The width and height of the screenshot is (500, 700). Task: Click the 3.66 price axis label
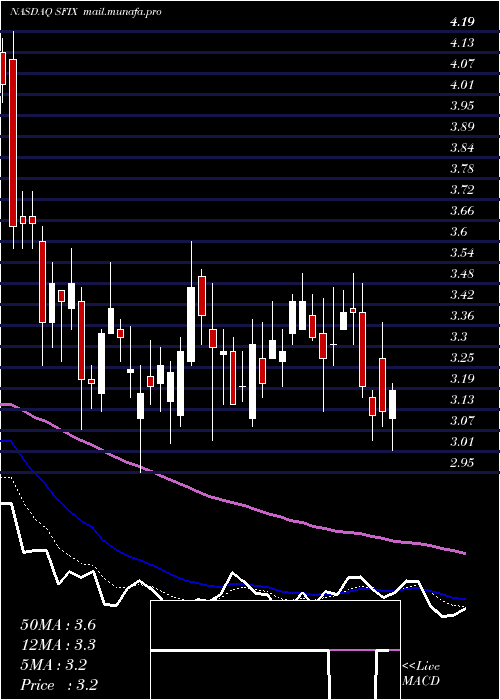(462, 211)
